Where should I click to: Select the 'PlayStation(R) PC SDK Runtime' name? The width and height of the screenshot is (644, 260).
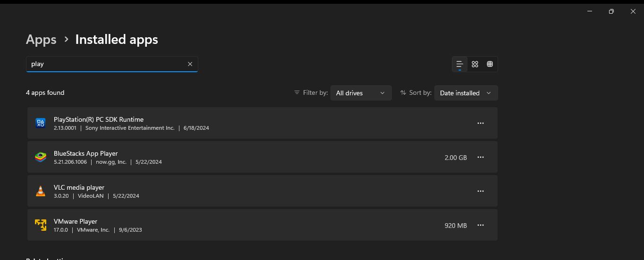coord(99,119)
